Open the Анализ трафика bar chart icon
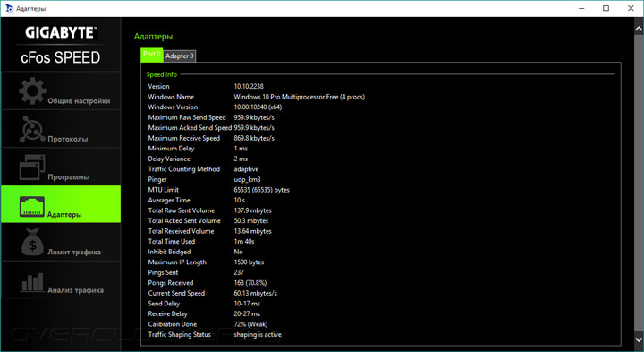The height and width of the screenshot is (352, 644). coord(32,282)
